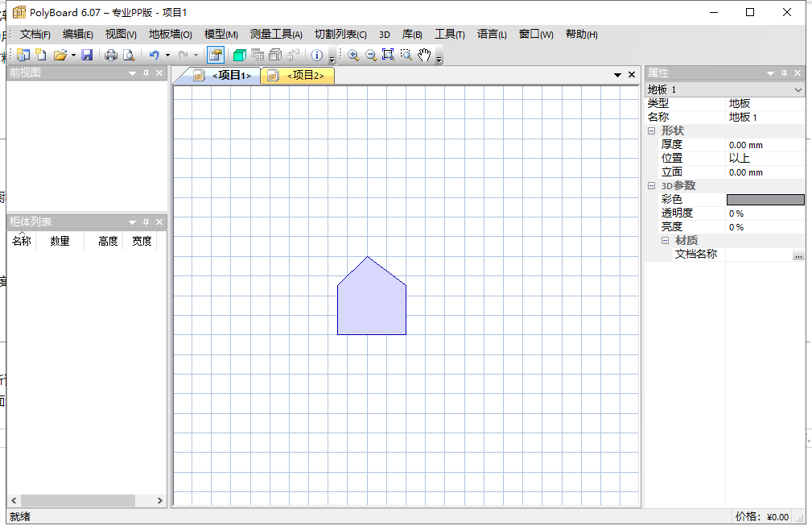Click the exploded view icon

pos(294,55)
